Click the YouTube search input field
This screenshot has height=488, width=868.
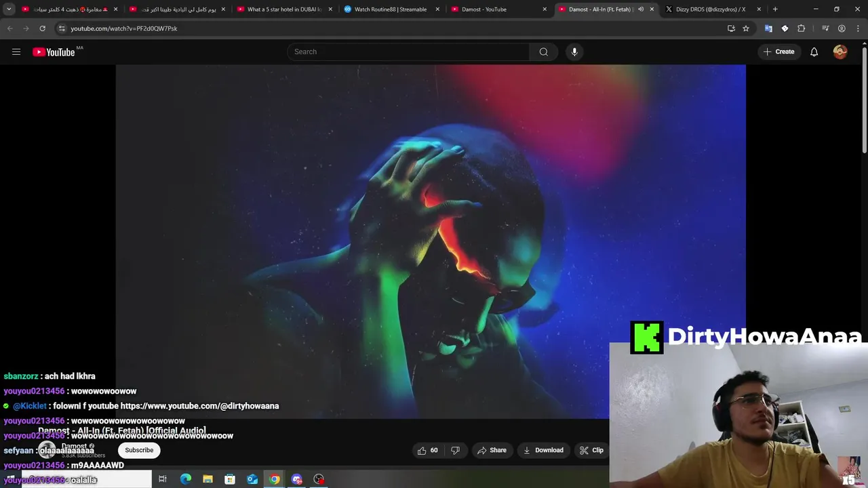point(409,52)
